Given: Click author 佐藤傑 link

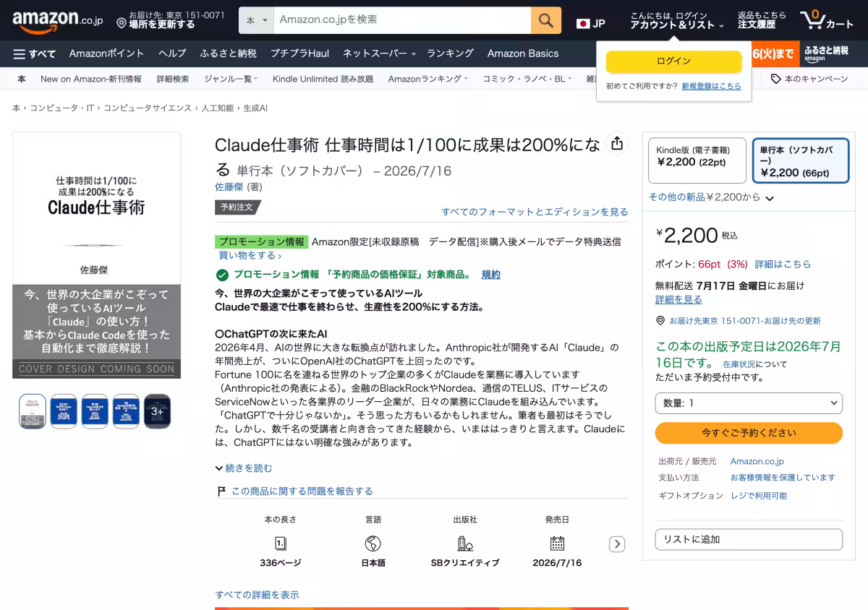Looking at the screenshot, I should pos(229,186).
